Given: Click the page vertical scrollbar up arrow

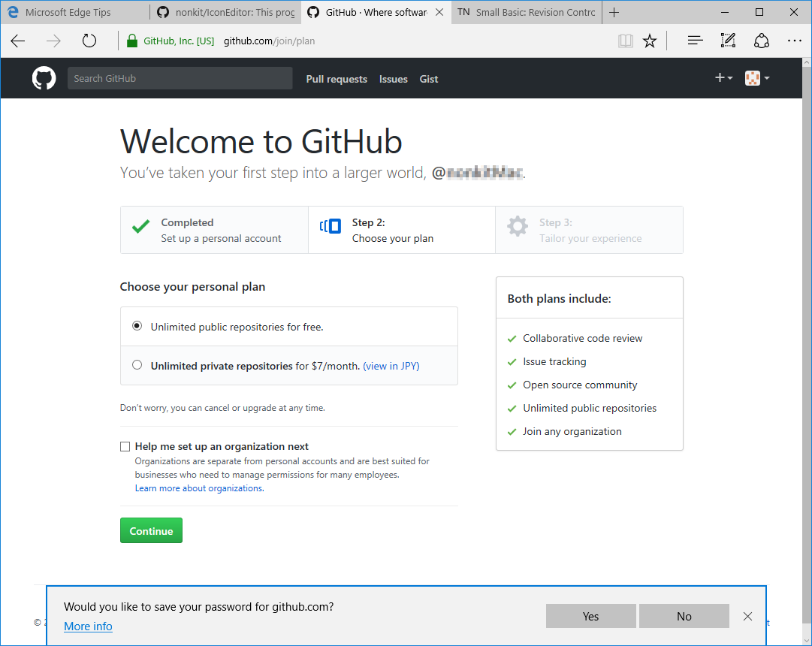Looking at the screenshot, I should tap(806, 62).
